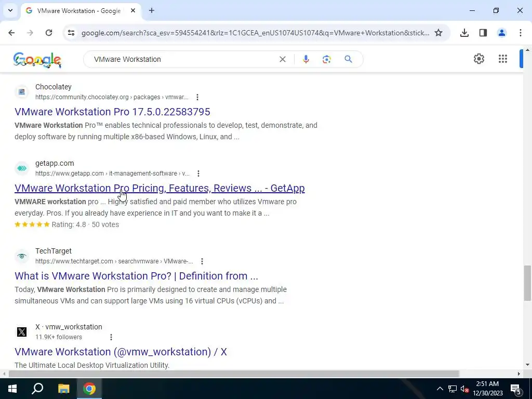Click the TechTarget site favicon
This screenshot has height=399, width=532.
click(22, 256)
